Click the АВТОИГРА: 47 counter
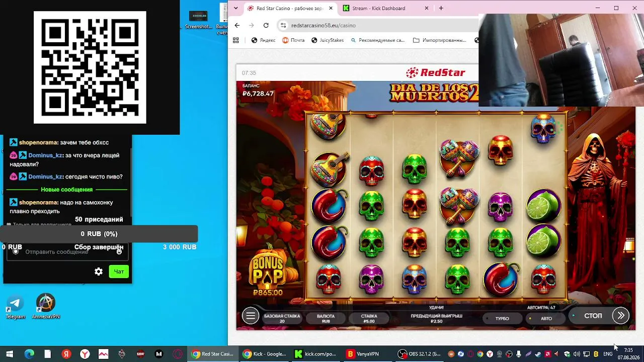 coord(541,308)
